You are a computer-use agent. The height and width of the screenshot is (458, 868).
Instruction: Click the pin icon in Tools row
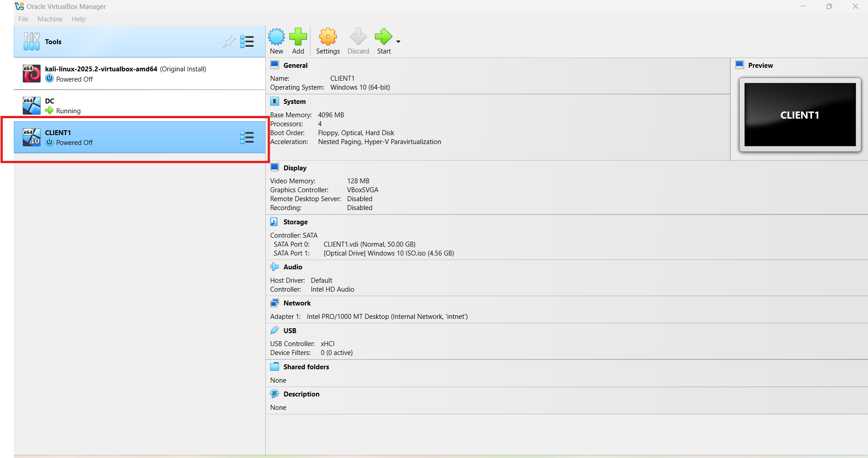(x=229, y=41)
